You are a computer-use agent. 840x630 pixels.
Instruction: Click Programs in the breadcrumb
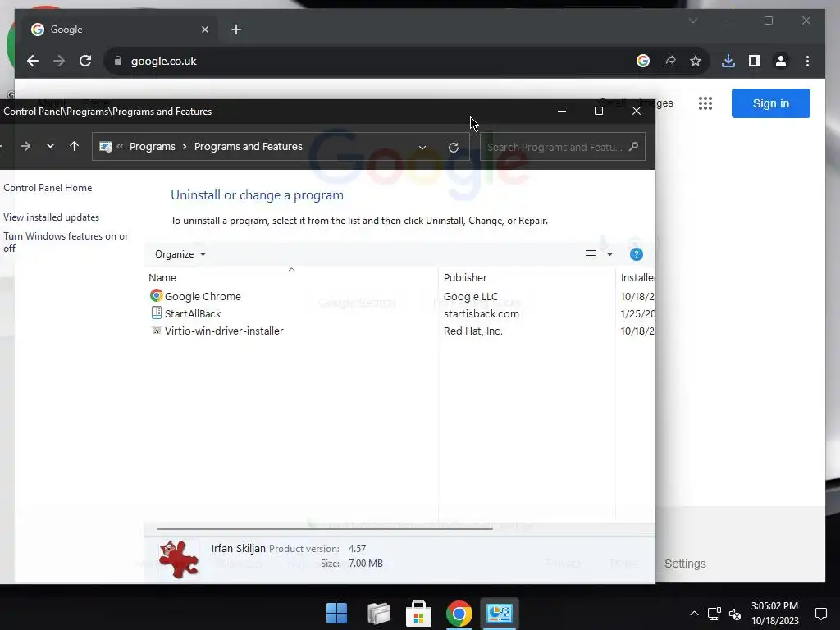tap(152, 146)
